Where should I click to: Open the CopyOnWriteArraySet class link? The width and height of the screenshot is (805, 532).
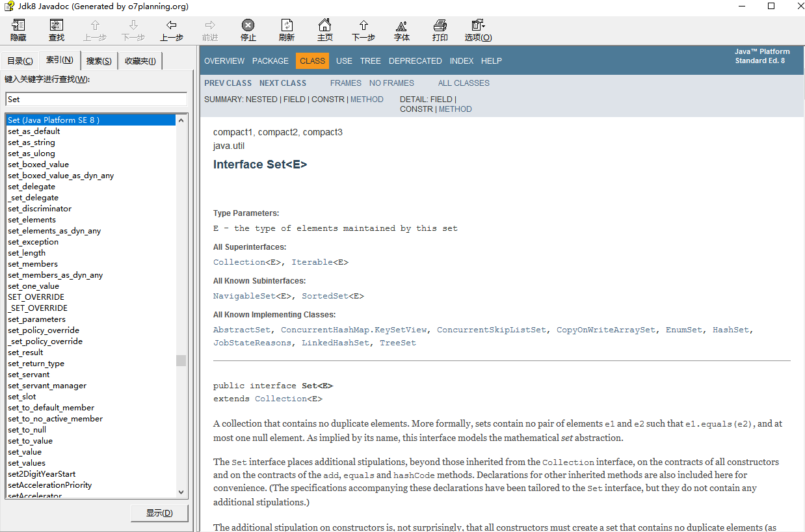(606, 330)
